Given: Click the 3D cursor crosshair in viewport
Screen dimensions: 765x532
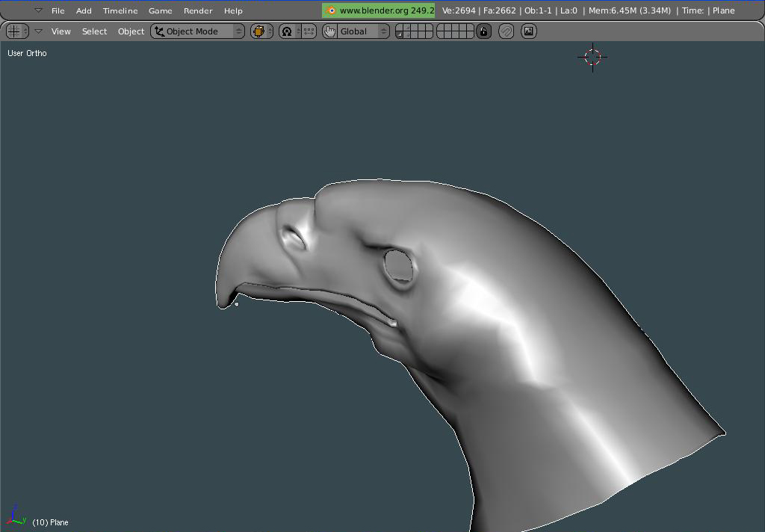Looking at the screenshot, I should (x=592, y=57).
